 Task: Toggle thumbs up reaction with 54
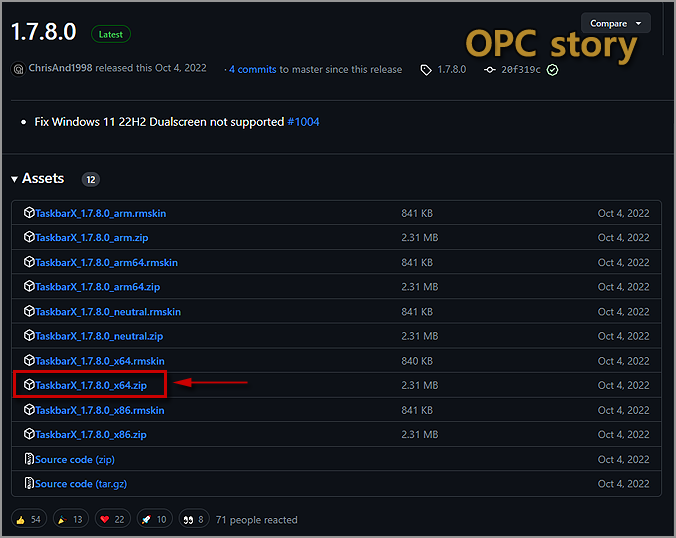point(28,519)
